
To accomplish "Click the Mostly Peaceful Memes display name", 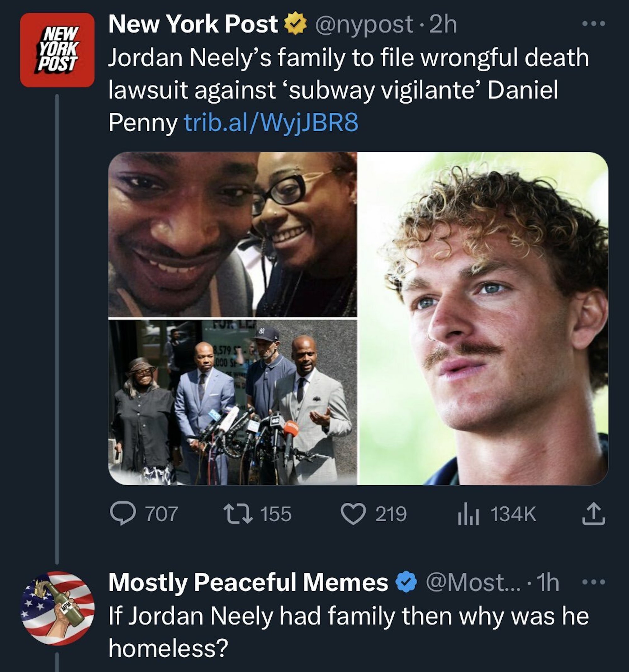I will [248, 583].
